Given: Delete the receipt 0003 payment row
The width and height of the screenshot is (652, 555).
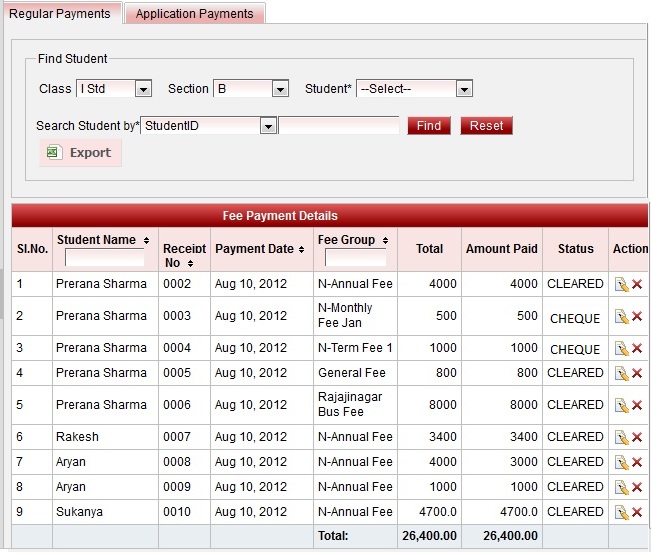Looking at the screenshot, I should [637, 317].
